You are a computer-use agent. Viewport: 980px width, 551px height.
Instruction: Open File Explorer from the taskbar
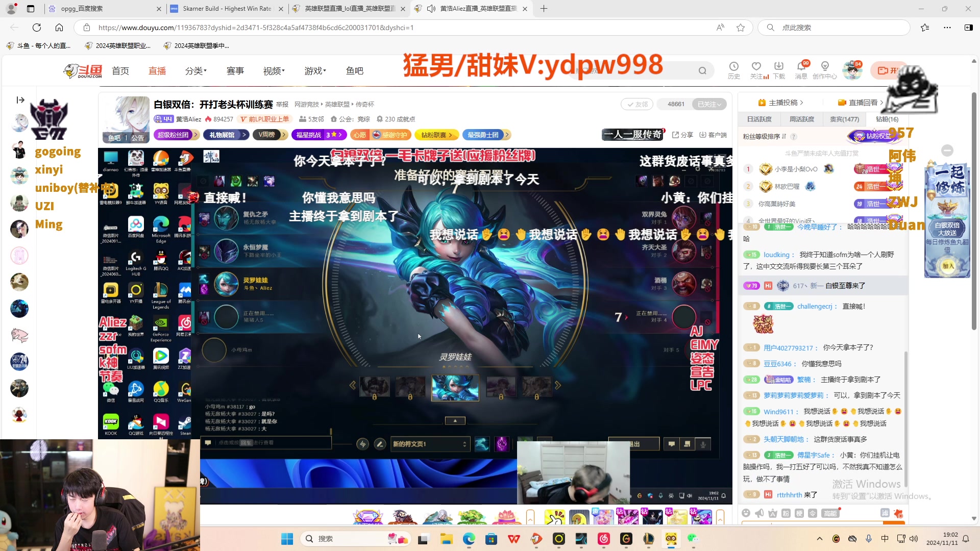[x=447, y=539]
